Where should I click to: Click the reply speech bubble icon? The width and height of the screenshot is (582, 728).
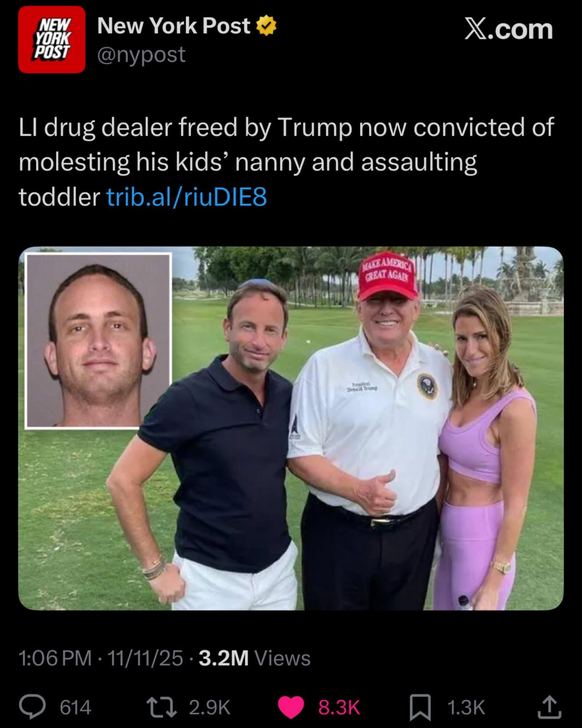click(x=32, y=707)
